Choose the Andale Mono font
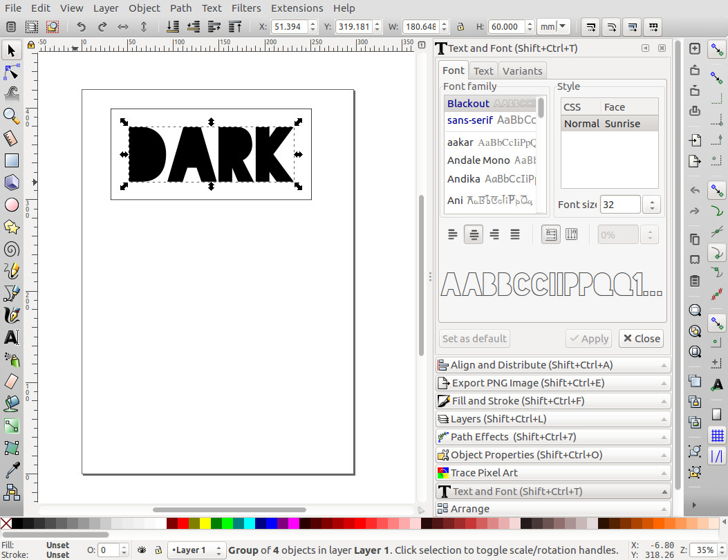 pyautogui.click(x=491, y=160)
